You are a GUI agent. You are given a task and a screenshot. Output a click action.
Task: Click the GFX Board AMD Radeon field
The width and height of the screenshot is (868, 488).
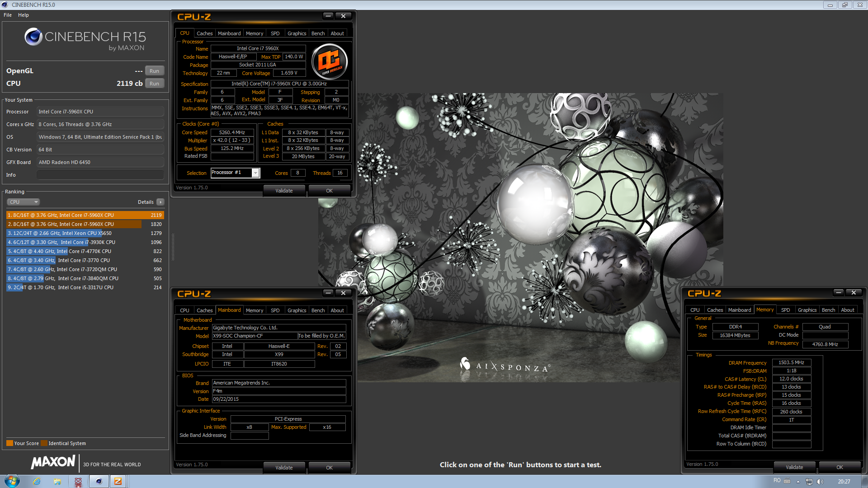tap(100, 162)
